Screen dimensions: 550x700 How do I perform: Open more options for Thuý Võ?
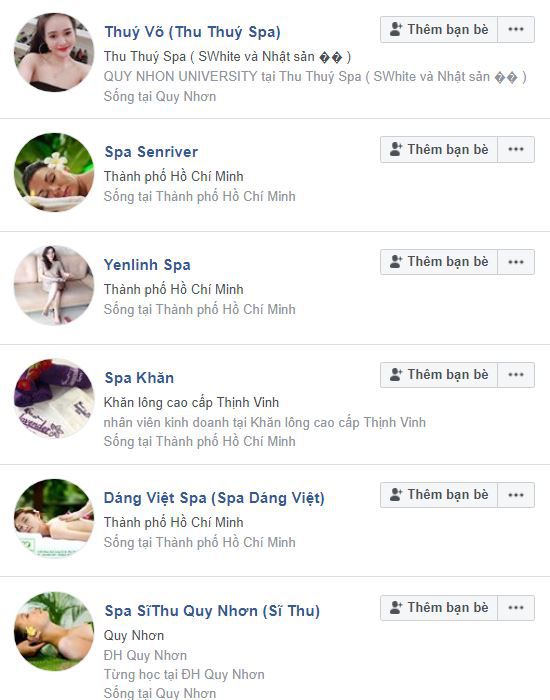pyautogui.click(x=516, y=29)
